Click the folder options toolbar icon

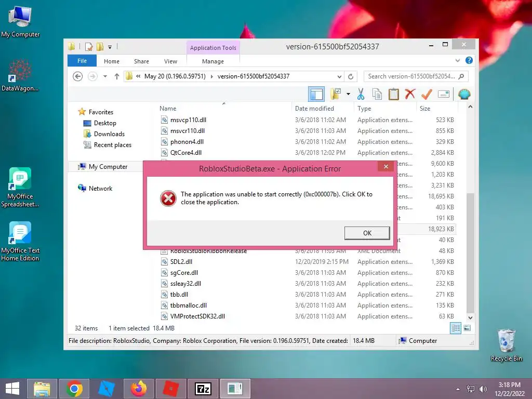[x=336, y=94]
